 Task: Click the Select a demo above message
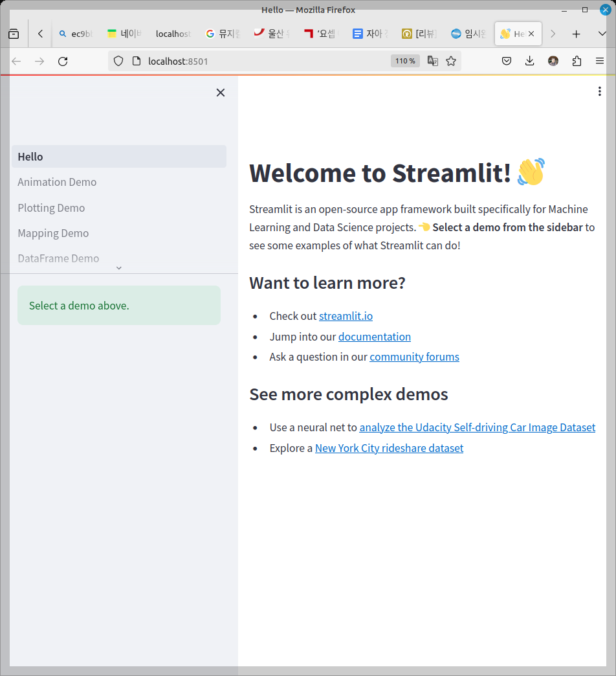click(x=119, y=306)
